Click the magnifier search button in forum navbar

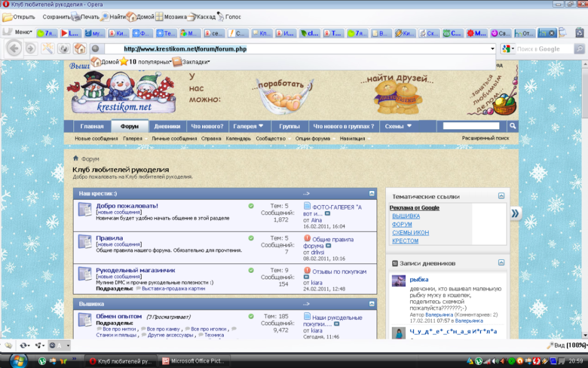(512, 126)
